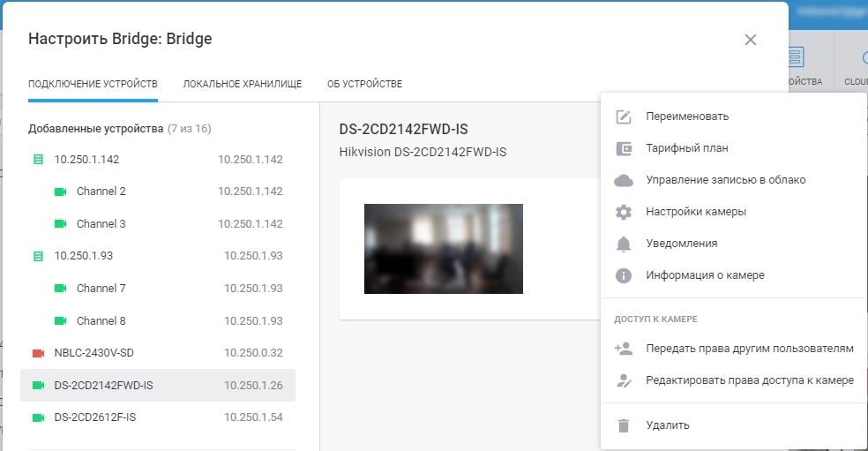Click the recorder icon of device 10.250.1.142
This screenshot has width=868, height=451.
tap(38, 160)
